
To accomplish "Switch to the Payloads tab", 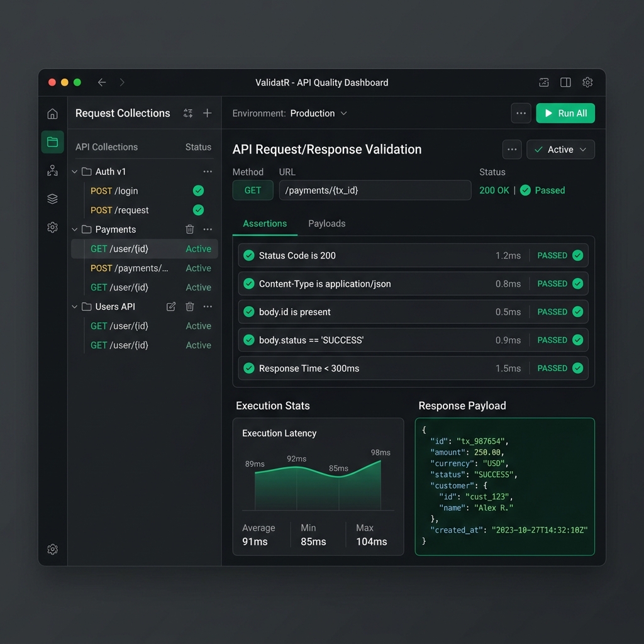I will click(326, 223).
